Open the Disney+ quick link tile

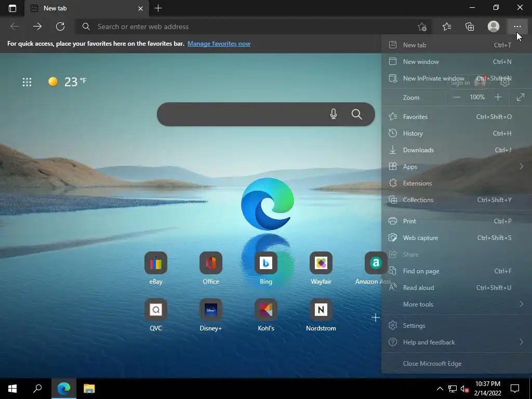[x=211, y=315]
